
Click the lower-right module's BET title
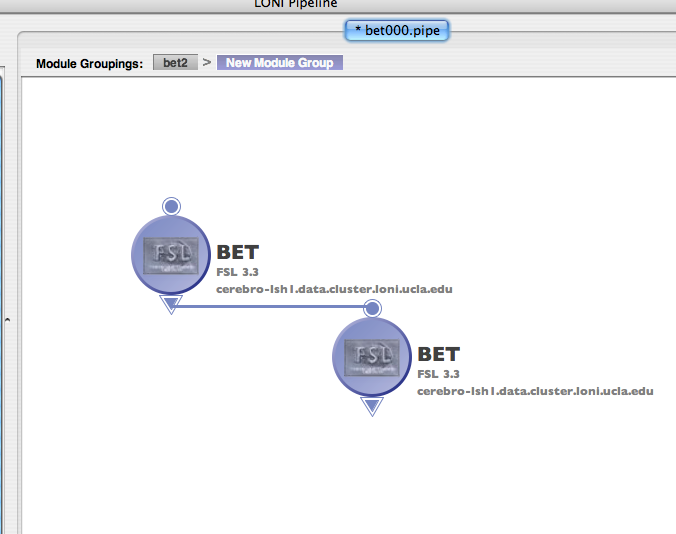[x=438, y=355]
